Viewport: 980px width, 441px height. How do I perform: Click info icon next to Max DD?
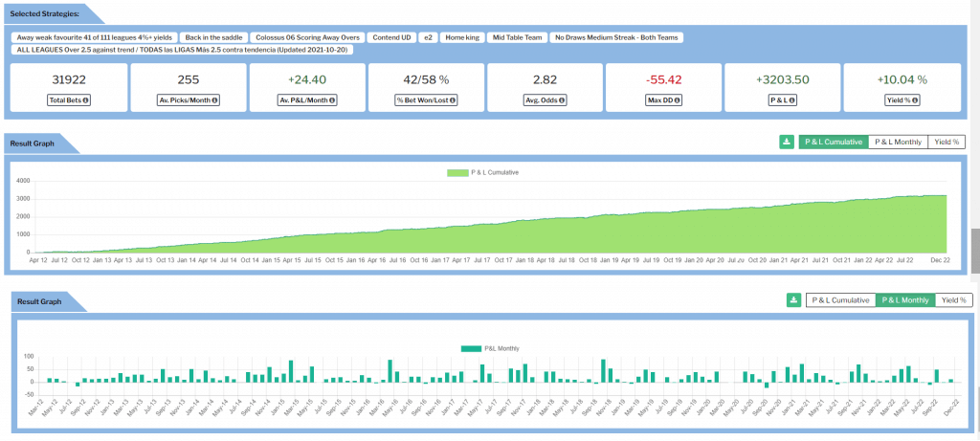682,100
